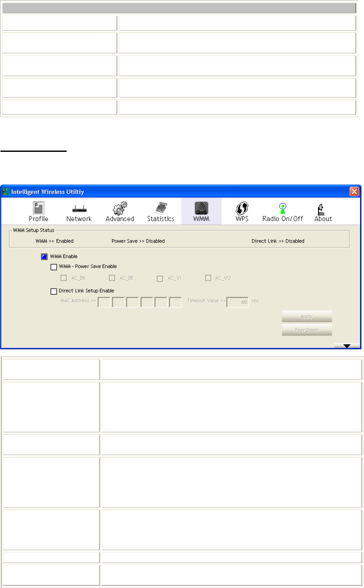Screen dimensions: 364x588
Task: Check the AC_BK option
Action: tap(64, 278)
